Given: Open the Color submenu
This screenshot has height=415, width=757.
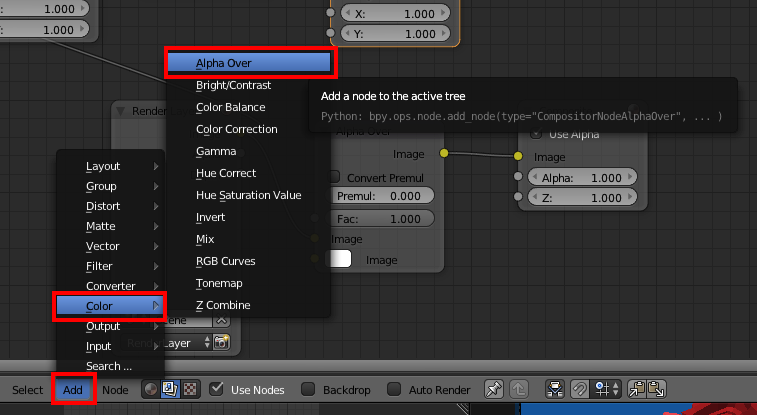Looking at the screenshot, I should pos(111,306).
